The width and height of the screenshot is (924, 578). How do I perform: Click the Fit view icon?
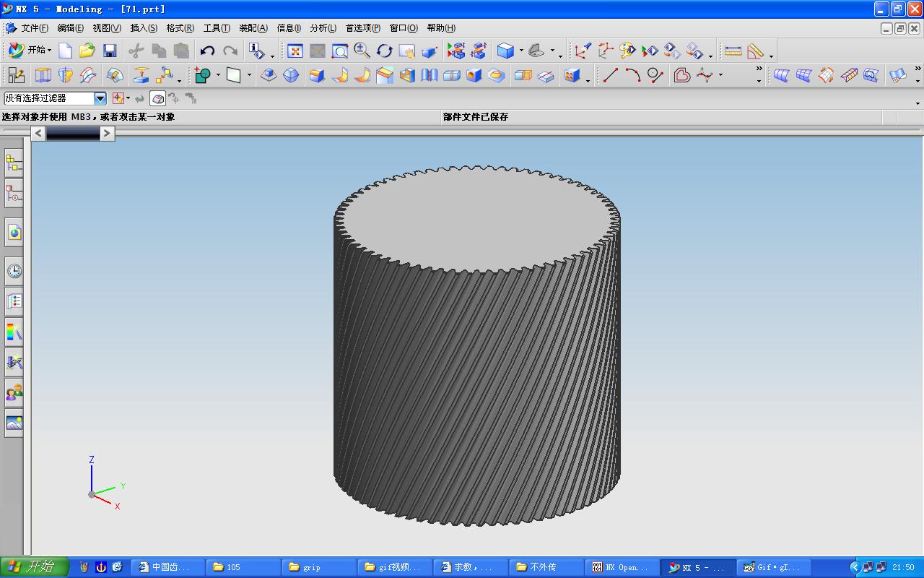[x=295, y=51]
